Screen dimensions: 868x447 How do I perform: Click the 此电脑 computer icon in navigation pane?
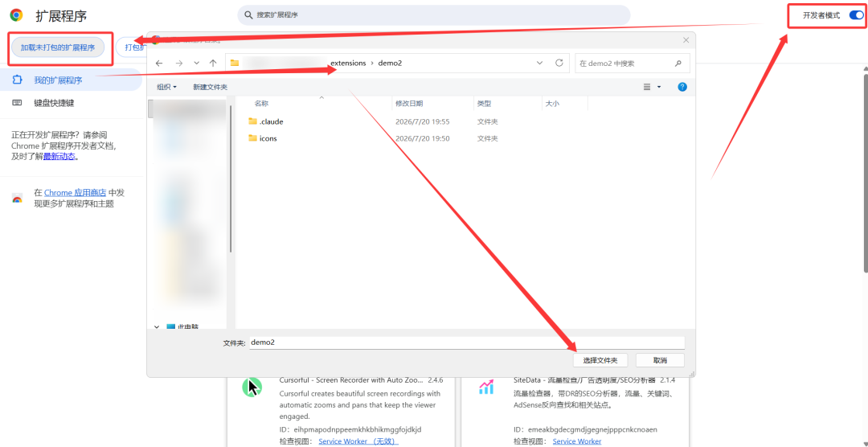click(x=170, y=327)
